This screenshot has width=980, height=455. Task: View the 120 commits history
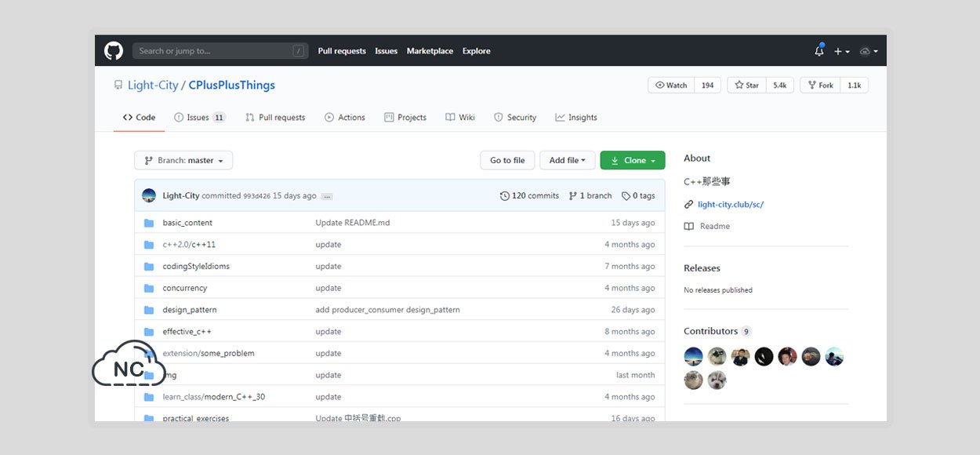(x=529, y=196)
